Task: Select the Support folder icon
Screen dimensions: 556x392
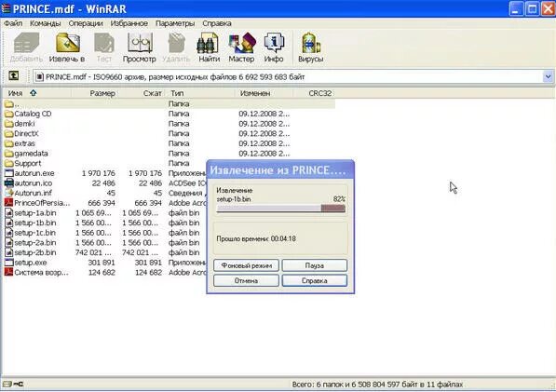Action: pyautogui.click(x=9, y=163)
